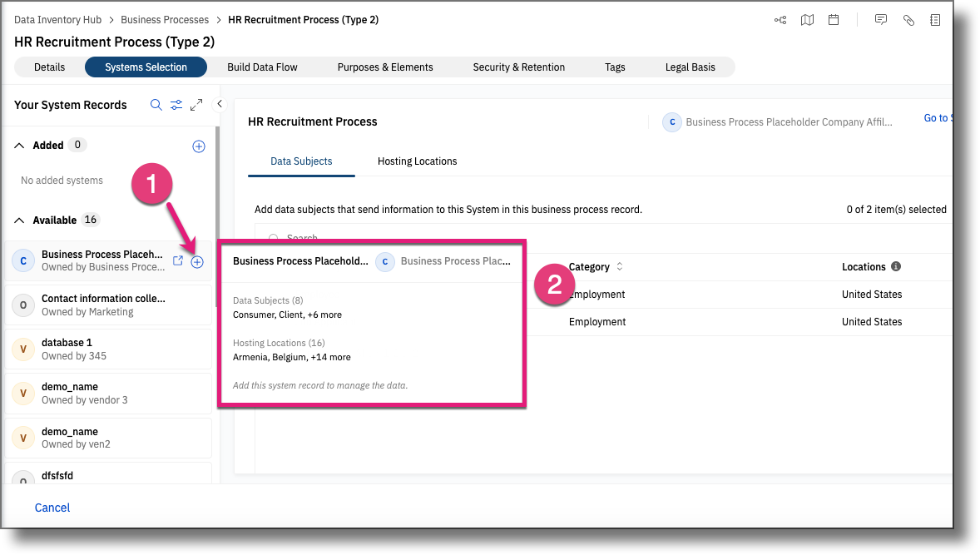Open the calendar icon in the top toolbar
Viewport: 980px width, 555px height.
pyautogui.click(x=834, y=19)
